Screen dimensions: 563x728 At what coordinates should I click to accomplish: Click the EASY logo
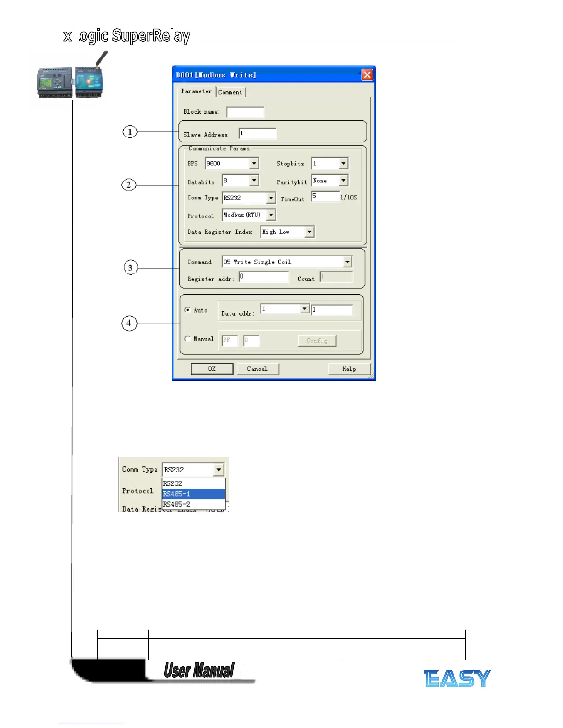click(x=457, y=678)
